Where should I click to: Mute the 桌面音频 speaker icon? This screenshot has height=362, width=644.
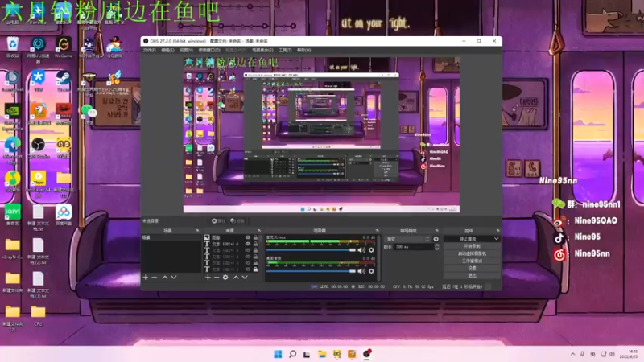(361, 271)
